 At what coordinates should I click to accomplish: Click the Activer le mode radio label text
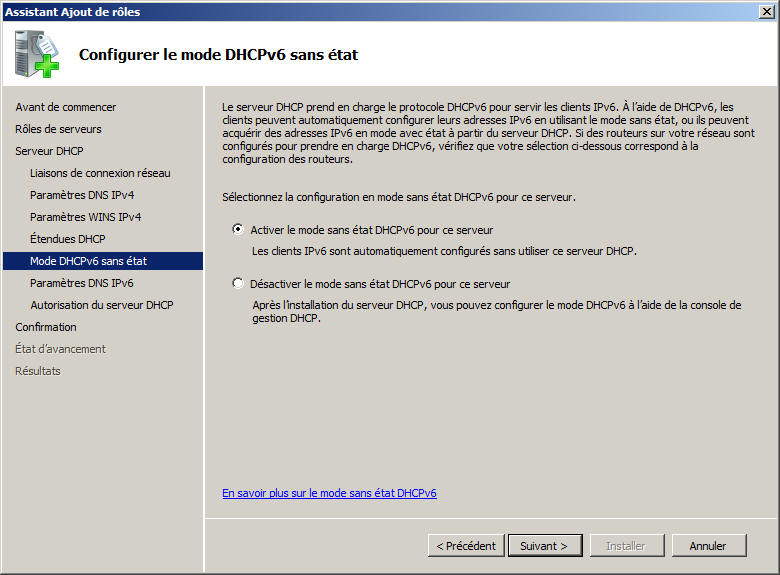click(x=371, y=230)
